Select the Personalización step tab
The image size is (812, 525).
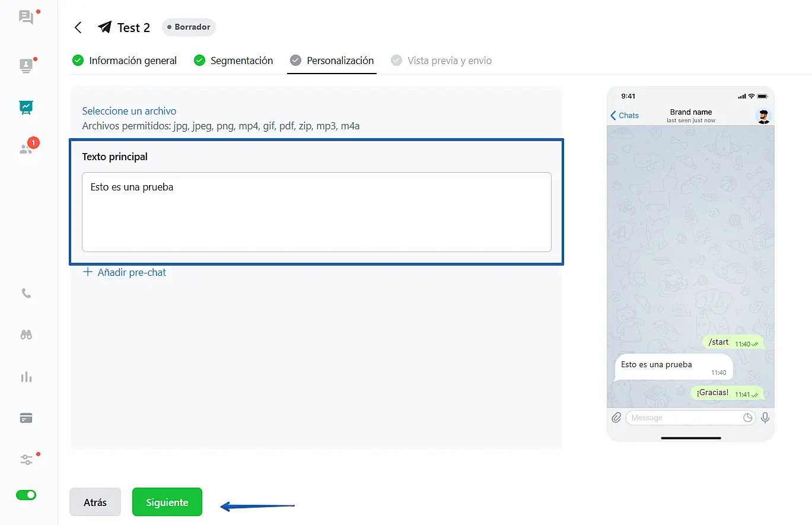(x=332, y=61)
